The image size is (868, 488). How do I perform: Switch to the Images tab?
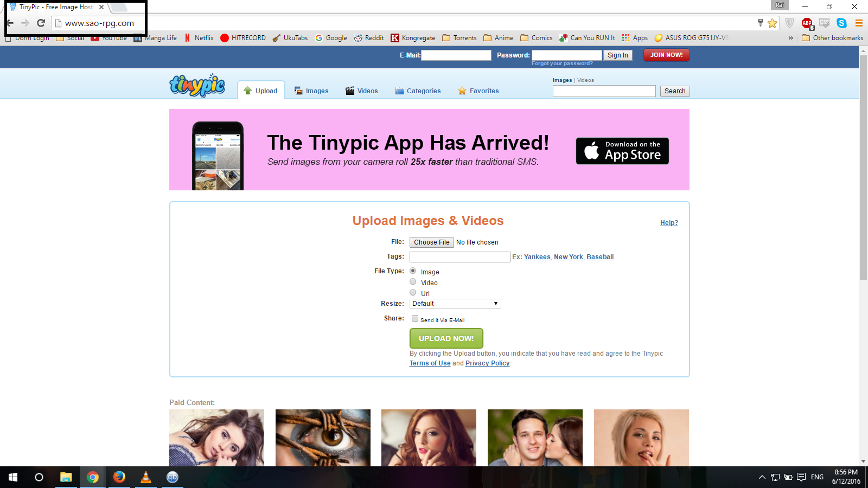click(x=311, y=91)
